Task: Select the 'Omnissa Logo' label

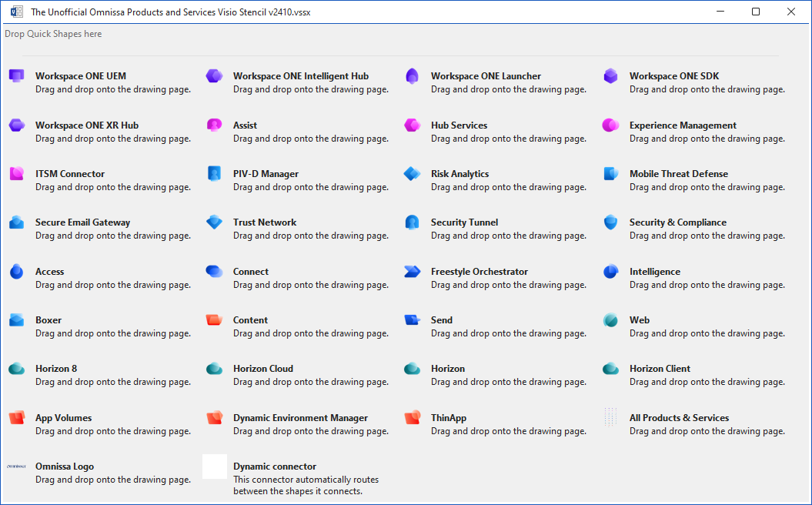Action: pyautogui.click(x=65, y=467)
